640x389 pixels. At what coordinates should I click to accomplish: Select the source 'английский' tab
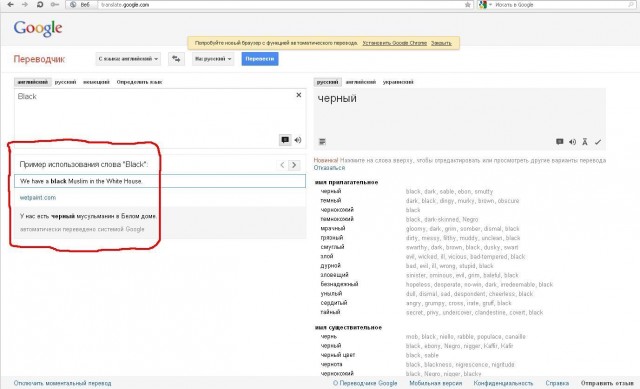33,82
